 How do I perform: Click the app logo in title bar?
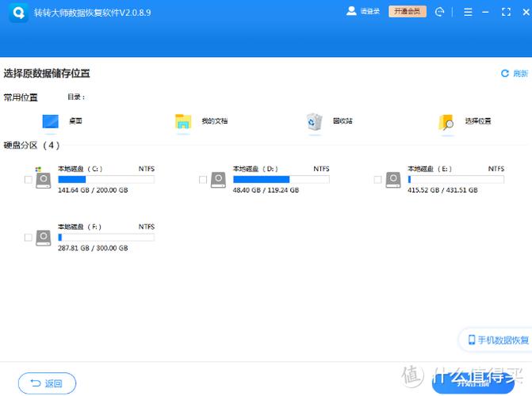(x=18, y=13)
